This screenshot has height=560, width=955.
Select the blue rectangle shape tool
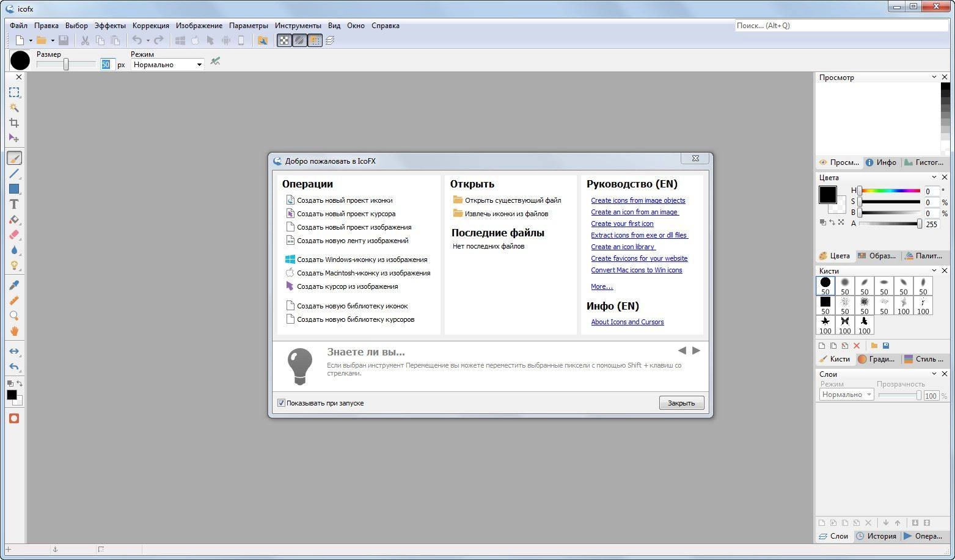(x=14, y=189)
